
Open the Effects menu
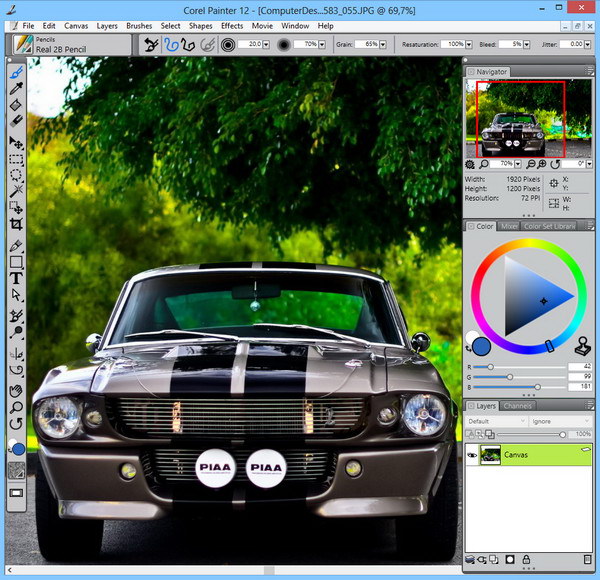[x=232, y=25]
